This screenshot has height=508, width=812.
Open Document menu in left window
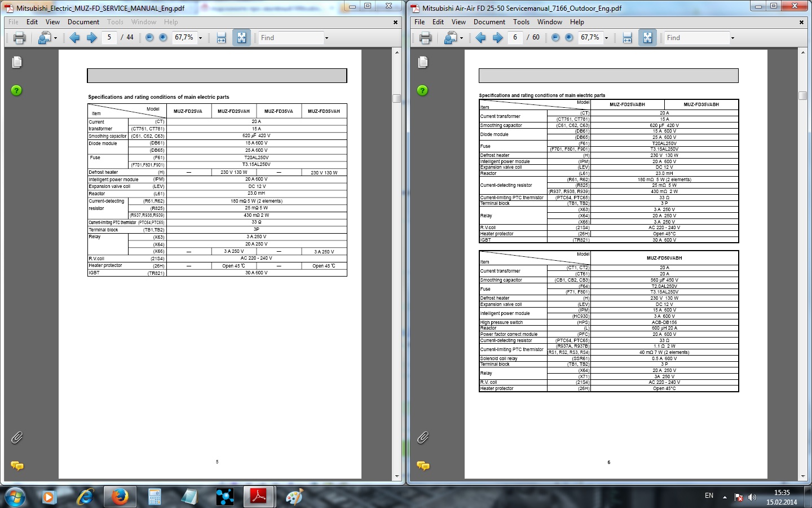point(83,22)
